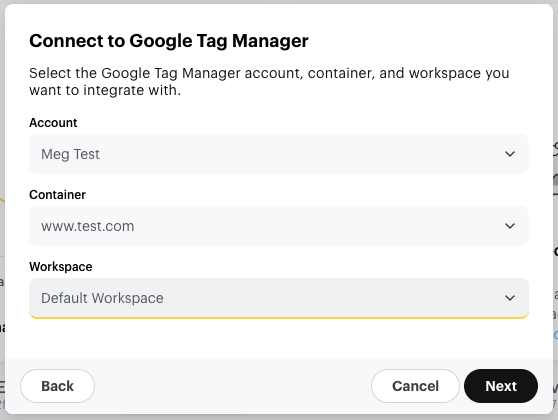This screenshot has height=420, width=558.
Task: Click the dialog's description paragraph text
Action: click(x=269, y=82)
